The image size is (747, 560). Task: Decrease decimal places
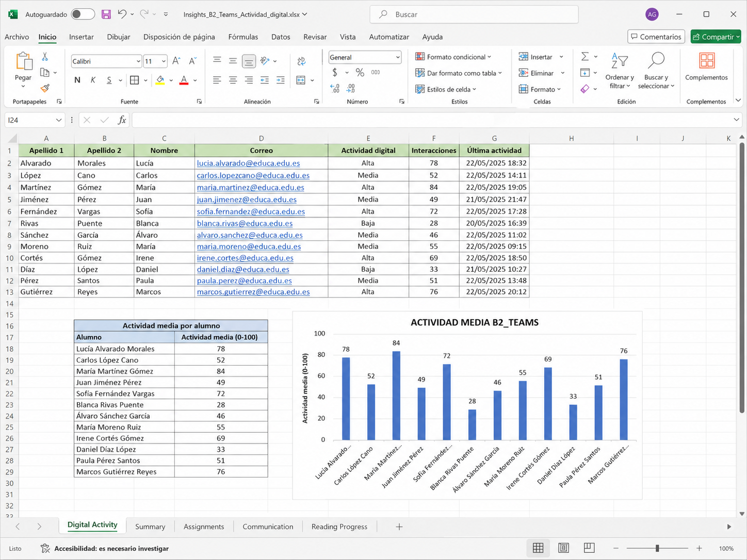(351, 89)
